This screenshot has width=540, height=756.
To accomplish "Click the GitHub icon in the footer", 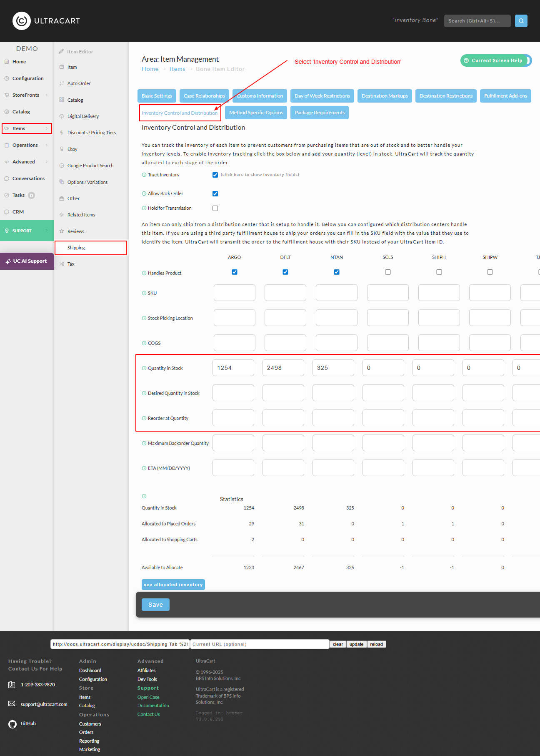I will (x=12, y=724).
